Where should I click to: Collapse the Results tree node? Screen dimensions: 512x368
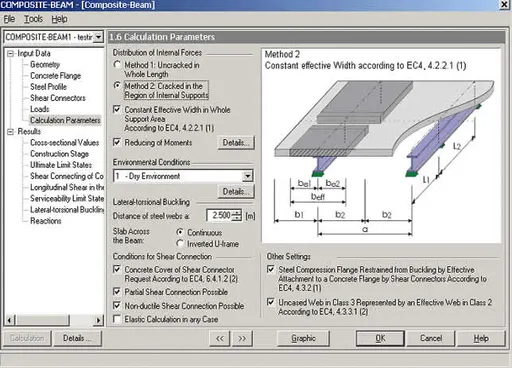[10, 132]
